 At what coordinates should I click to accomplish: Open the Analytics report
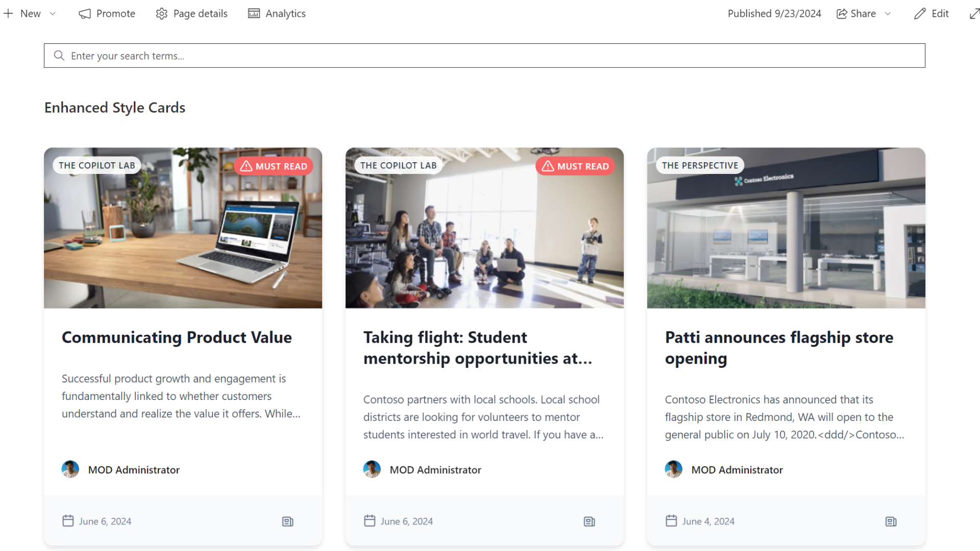(277, 14)
